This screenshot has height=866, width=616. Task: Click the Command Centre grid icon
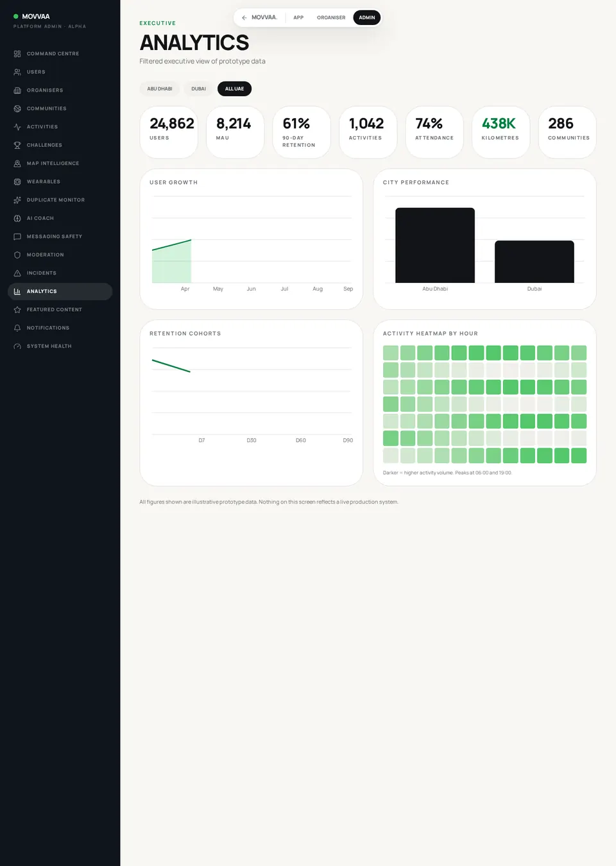click(x=17, y=54)
